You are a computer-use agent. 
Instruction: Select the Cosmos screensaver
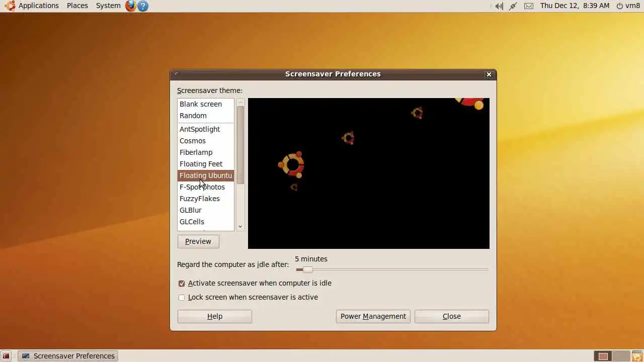[x=206, y=141]
